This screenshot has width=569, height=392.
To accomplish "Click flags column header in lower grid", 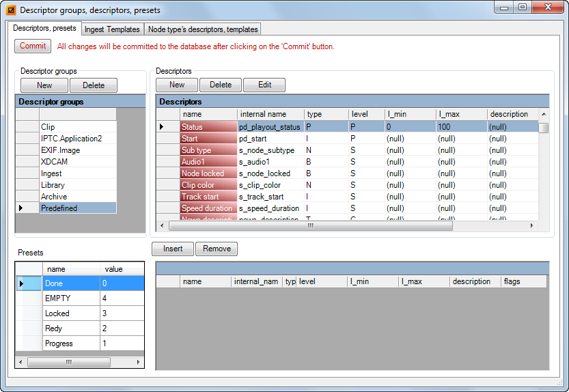I will click(x=524, y=281).
